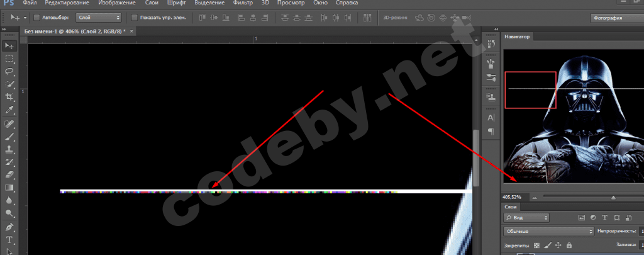644x255 pixels.
Task: Open the Clone Source panel icon
Action: [491, 98]
